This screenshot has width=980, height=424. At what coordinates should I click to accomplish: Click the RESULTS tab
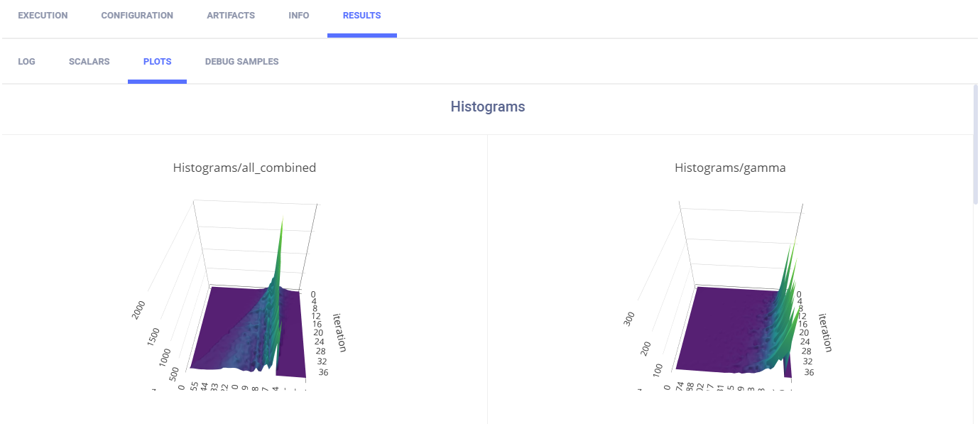pos(361,16)
